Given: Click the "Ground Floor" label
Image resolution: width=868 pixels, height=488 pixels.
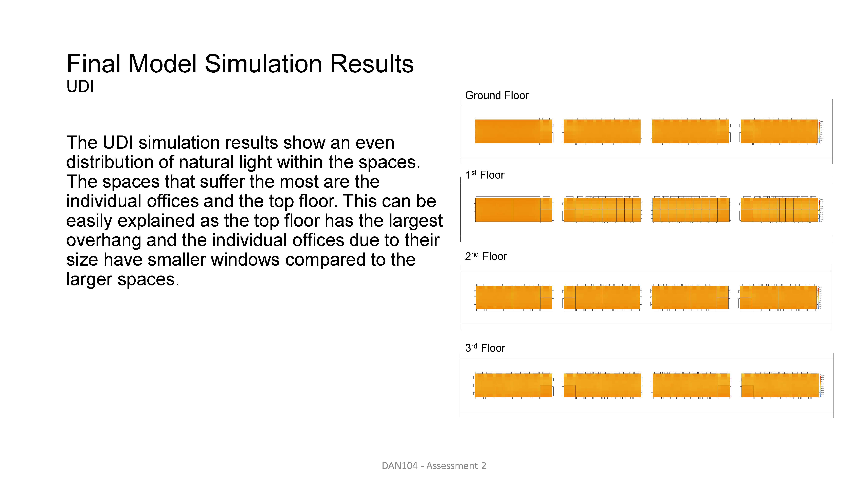Looking at the screenshot, I should [x=497, y=96].
